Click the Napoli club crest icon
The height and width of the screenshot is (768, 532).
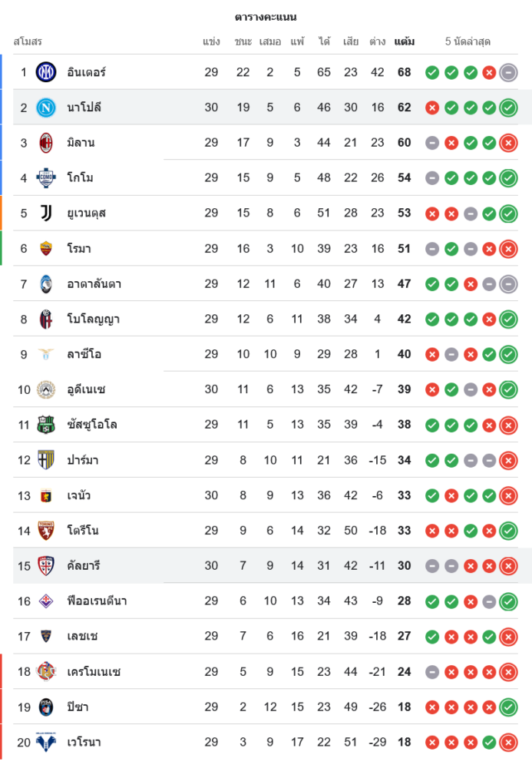click(46, 108)
